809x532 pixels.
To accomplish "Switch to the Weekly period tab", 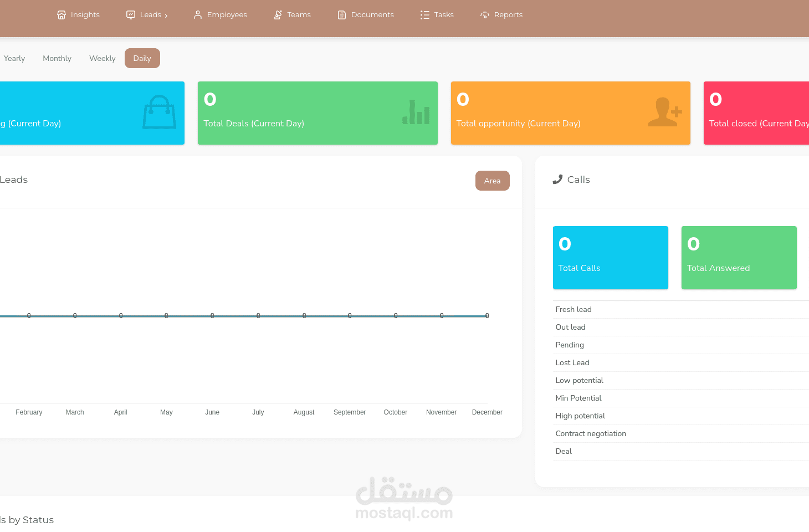I will click(x=103, y=58).
